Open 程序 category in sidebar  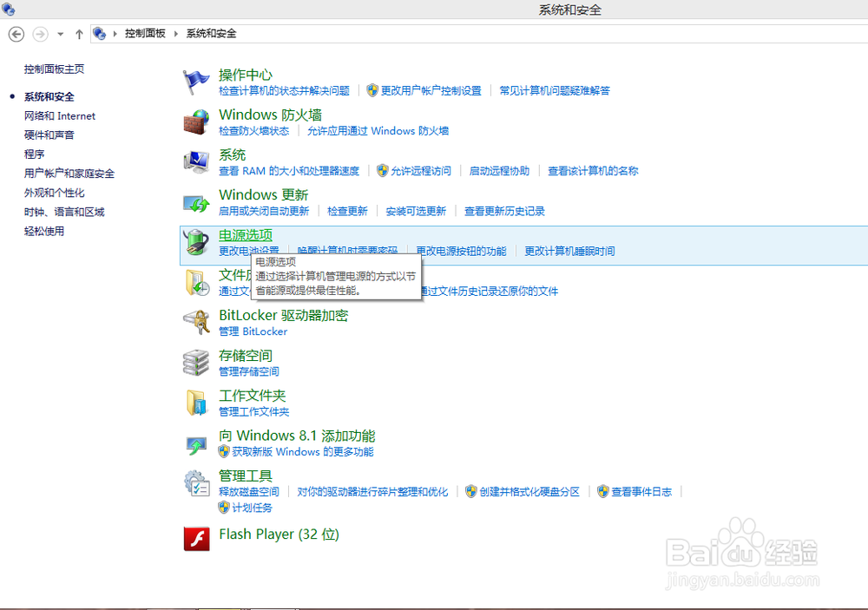[35, 154]
